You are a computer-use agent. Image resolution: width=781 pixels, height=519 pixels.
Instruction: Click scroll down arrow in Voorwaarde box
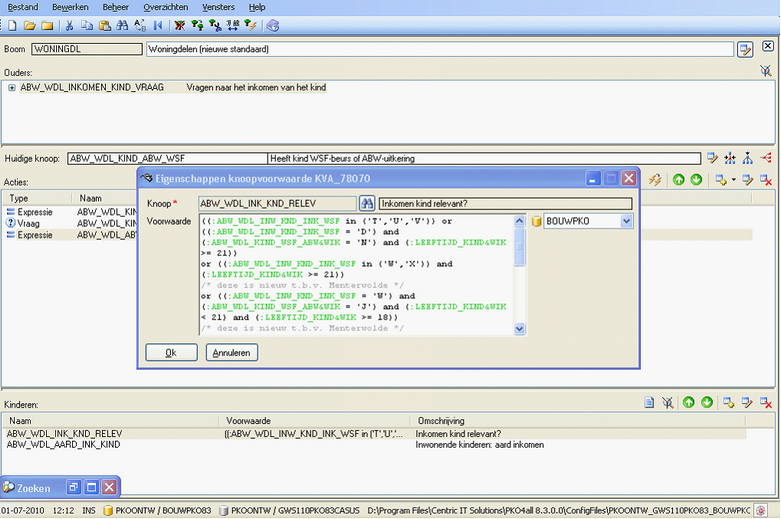519,329
